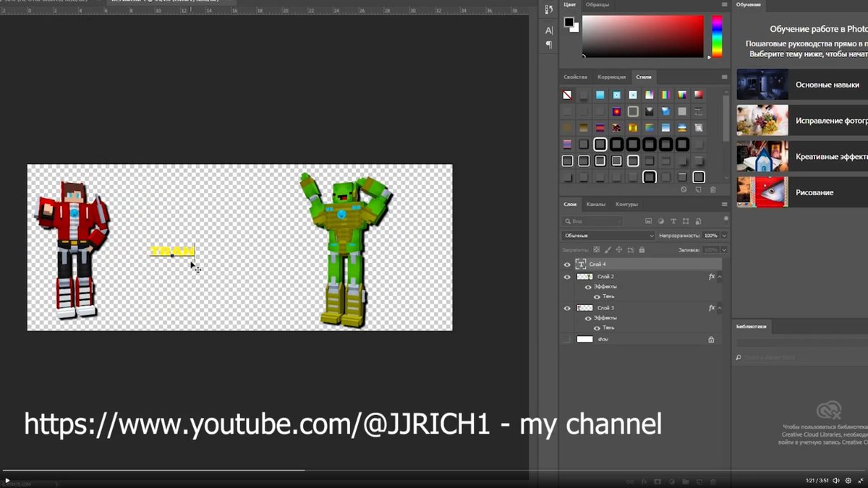Open the Заливка fill dropdown arrow
This screenshot has width=868, height=488.
click(724, 250)
